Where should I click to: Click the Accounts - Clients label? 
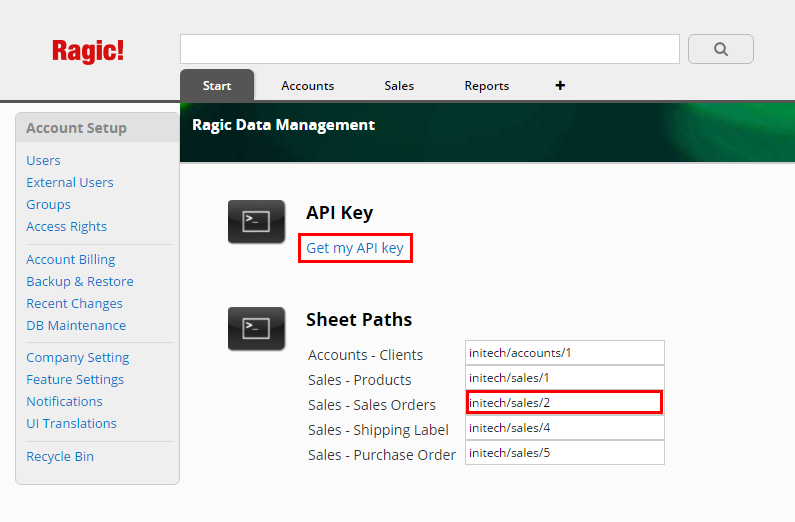(366, 355)
